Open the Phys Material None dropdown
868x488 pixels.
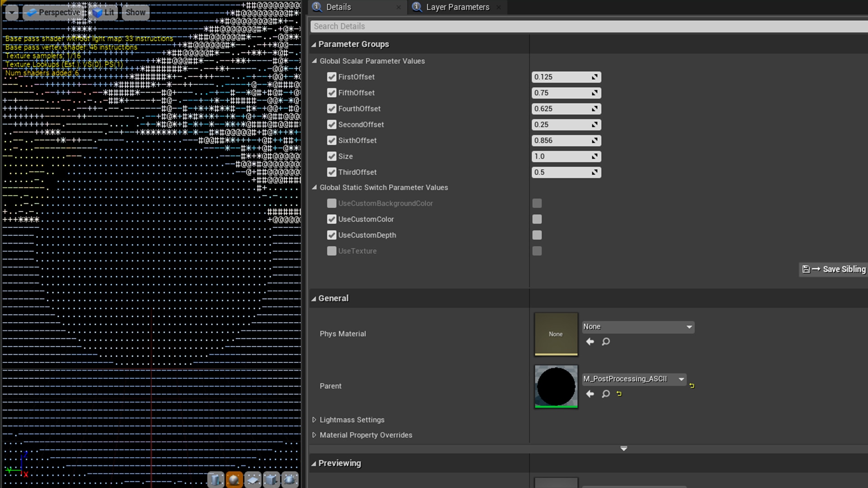(638, 327)
